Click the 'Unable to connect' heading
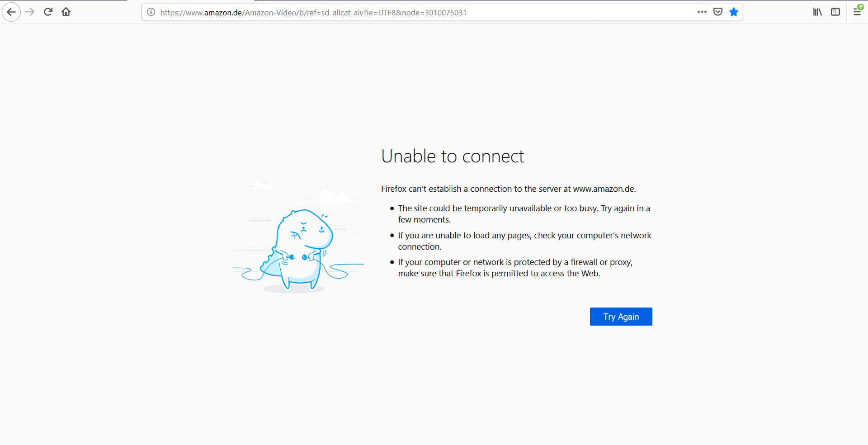 pyautogui.click(x=453, y=156)
